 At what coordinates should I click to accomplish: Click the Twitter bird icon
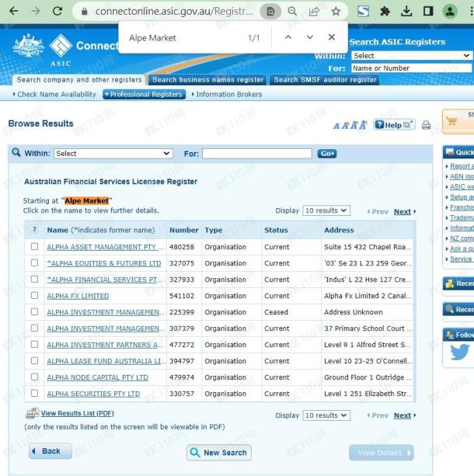point(459,352)
